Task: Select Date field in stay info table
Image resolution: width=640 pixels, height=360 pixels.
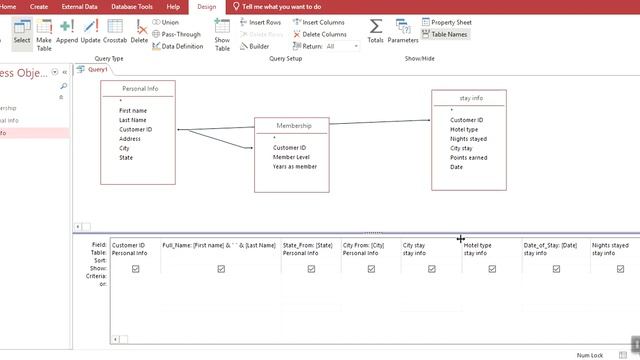Action: [456, 167]
